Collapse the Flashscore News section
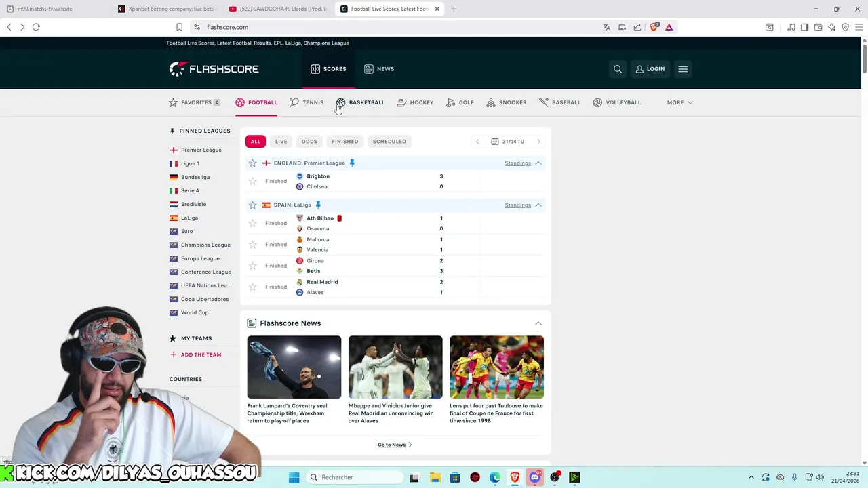Viewport: 868px width, 488px height. click(538, 323)
